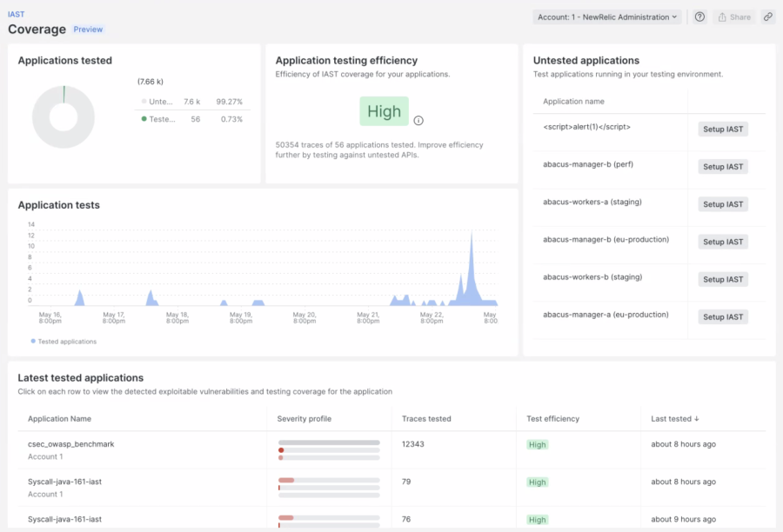This screenshot has width=783, height=532.
Task: Sort table by Application Name header
Action: (x=59, y=419)
